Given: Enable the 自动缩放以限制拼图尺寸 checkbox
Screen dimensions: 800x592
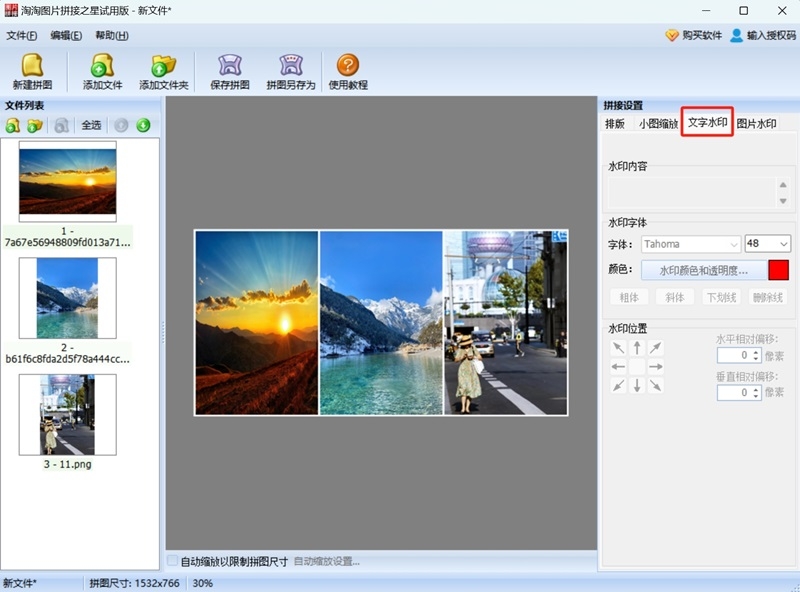Looking at the screenshot, I should click(174, 561).
